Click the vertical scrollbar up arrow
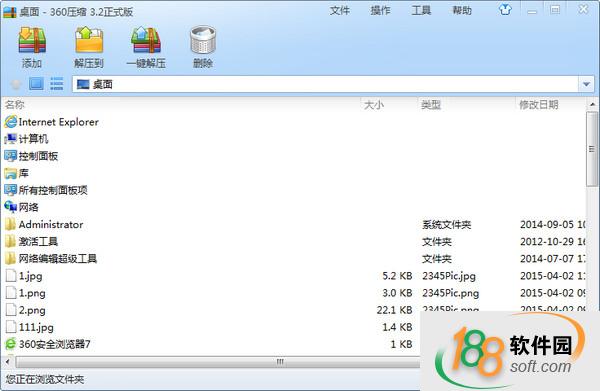The height and width of the screenshot is (391, 600). pos(592,104)
